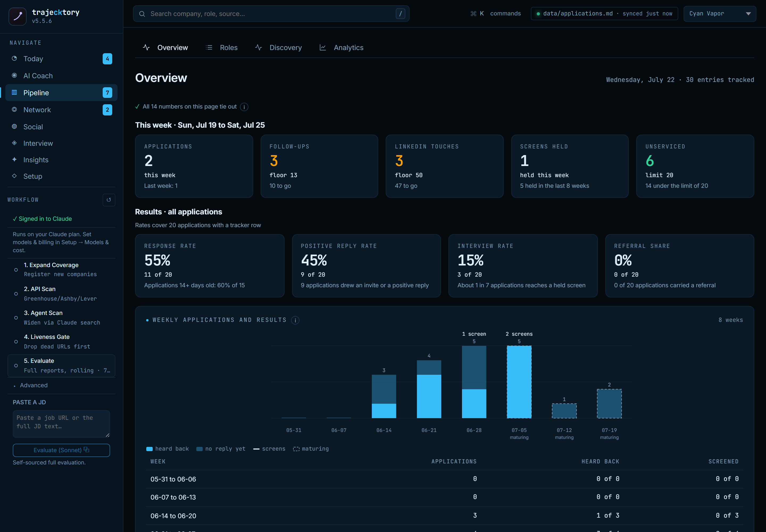Viewport: 766px width, 532px height.
Task: Click the Today clock icon in sidebar
Action: [x=14, y=58]
